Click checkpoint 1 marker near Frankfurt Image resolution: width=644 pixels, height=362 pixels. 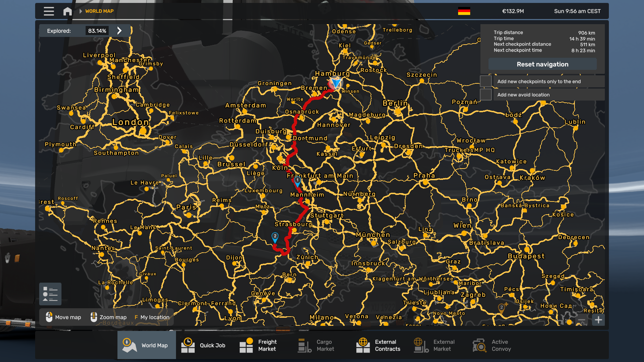pyautogui.click(x=297, y=181)
